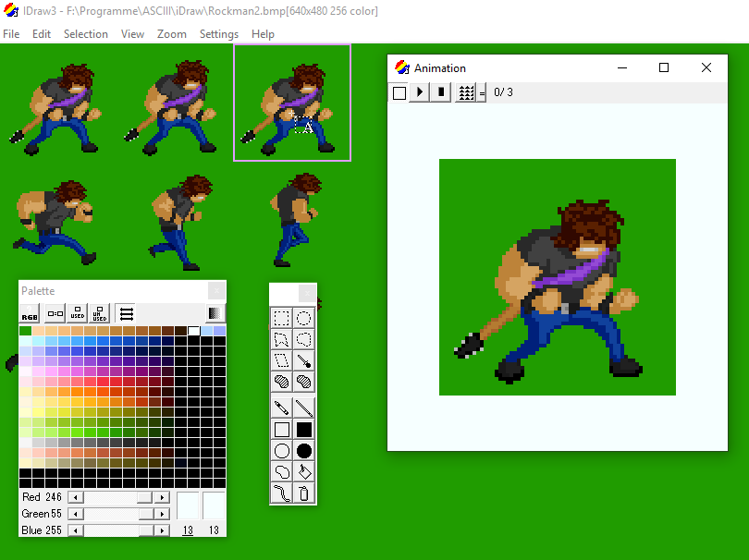Screen dimensions: 749x560
Task: Open the Selection menu
Action: coord(85,34)
